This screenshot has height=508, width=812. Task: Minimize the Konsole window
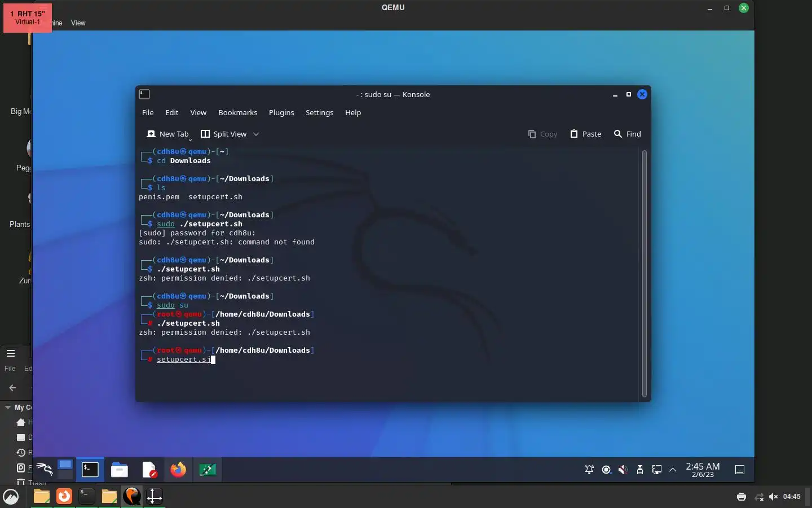point(615,95)
